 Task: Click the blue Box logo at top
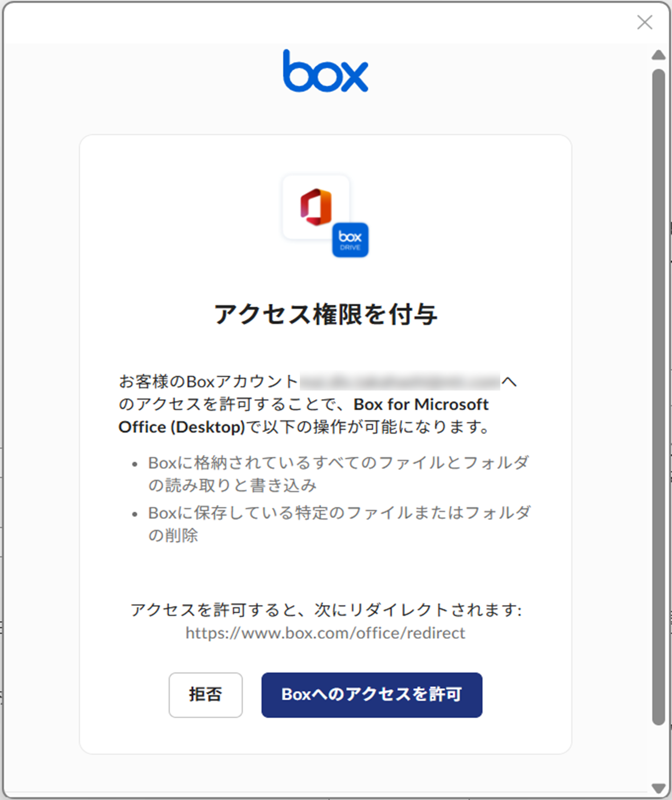[x=325, y=71]
